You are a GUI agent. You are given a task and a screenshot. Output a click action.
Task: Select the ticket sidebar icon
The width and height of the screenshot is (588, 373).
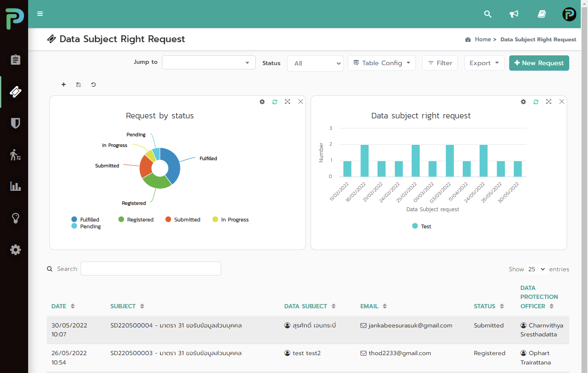click(x=15, y=92)
